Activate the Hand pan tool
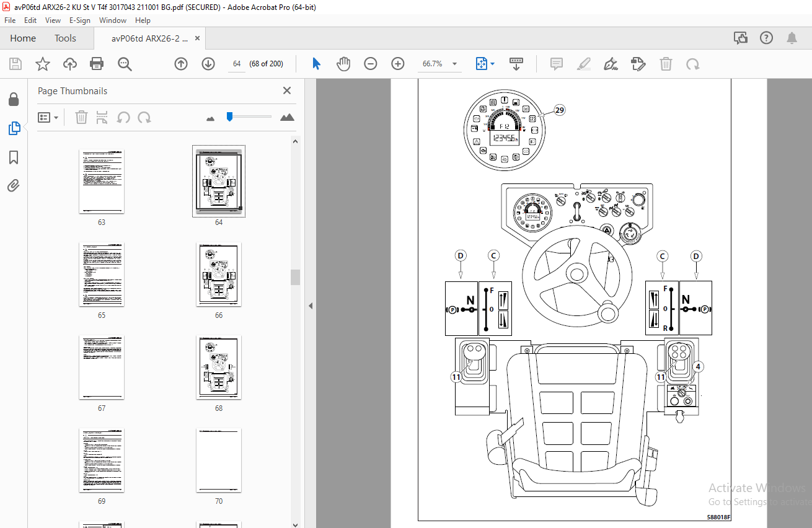Viewport: 812px width, 528px height. coord(343,64)
